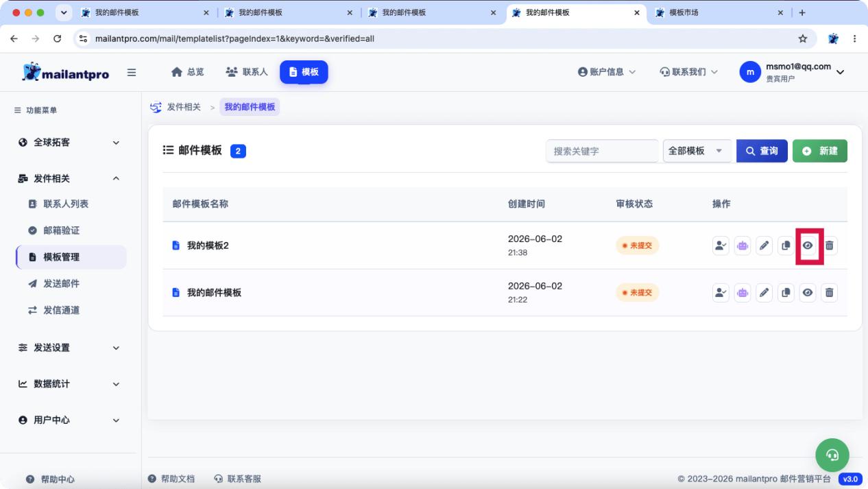868x489 pixels.
Task: Select 模板管理 in the sidebar
Action: coord(71,257)
